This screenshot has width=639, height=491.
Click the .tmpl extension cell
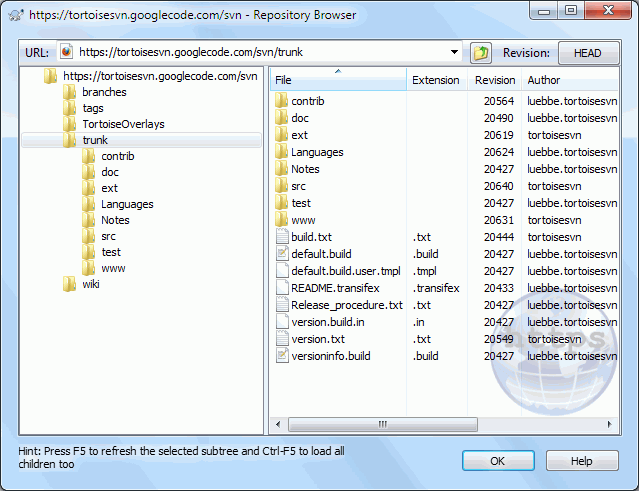[x=425, y=271]
